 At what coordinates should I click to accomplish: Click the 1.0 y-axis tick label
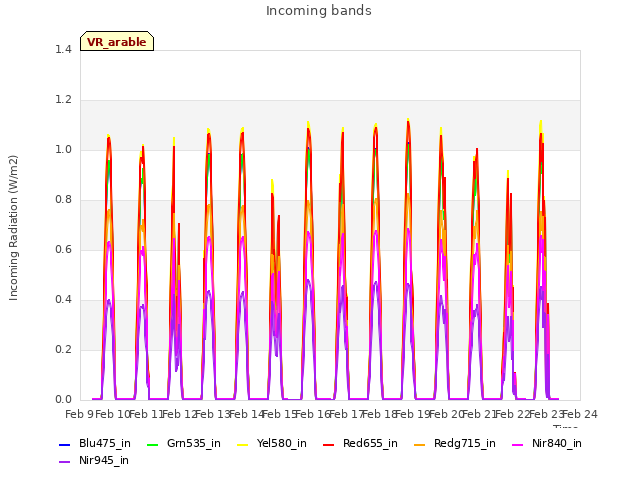click(x=63, y=149)
